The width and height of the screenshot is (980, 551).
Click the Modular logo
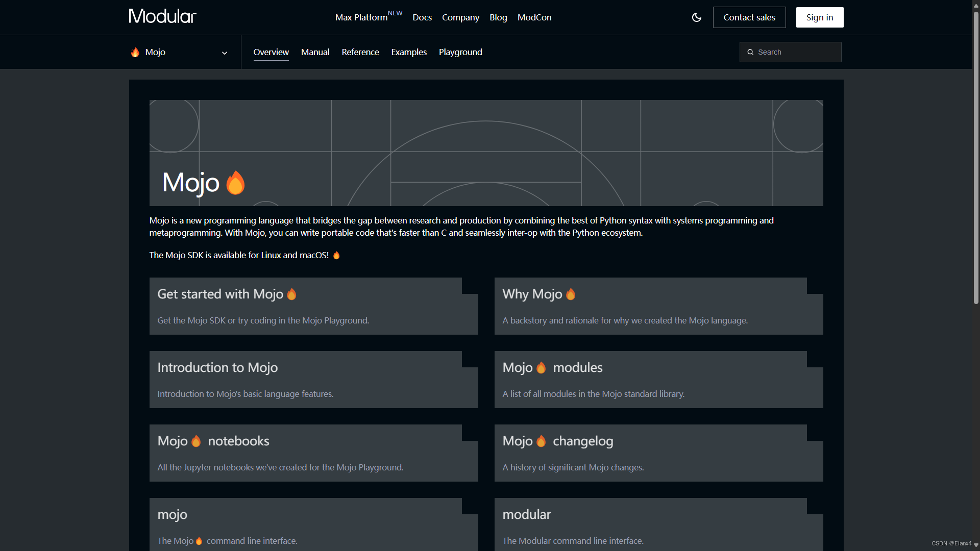(162, 16)
